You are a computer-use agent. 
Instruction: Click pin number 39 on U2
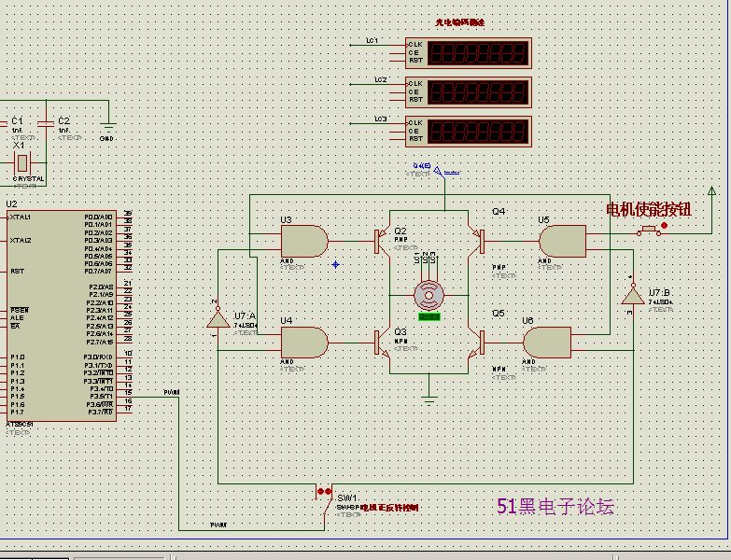128,214
